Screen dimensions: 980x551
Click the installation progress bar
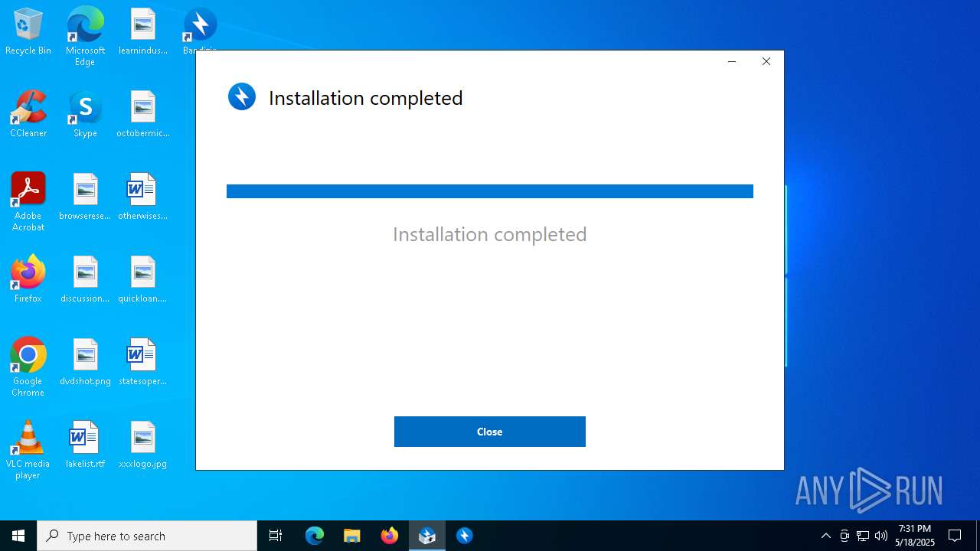(x=490, y=191)
